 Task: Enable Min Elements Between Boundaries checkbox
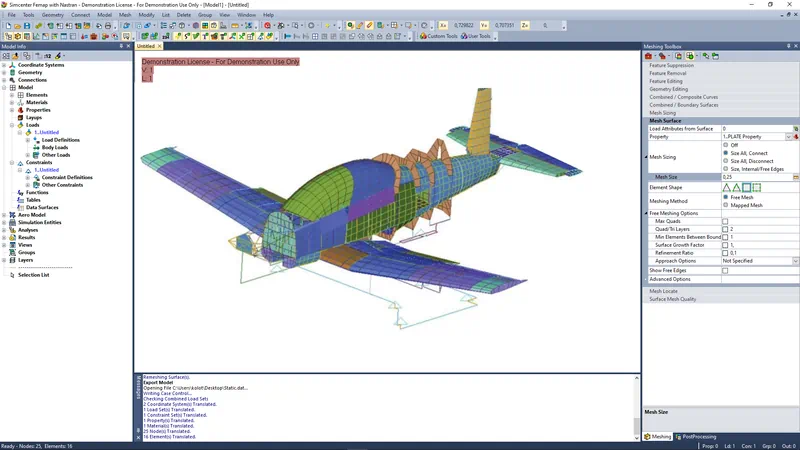click(x=725, y=237)
